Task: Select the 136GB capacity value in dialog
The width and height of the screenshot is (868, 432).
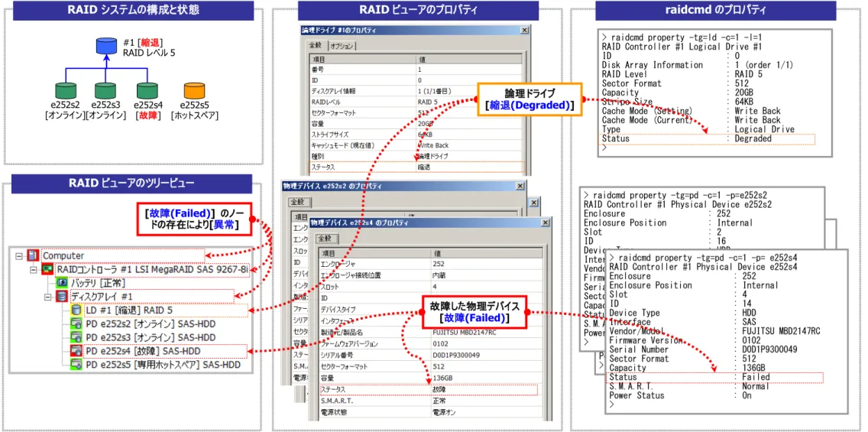Action: (x=442, y=378)
